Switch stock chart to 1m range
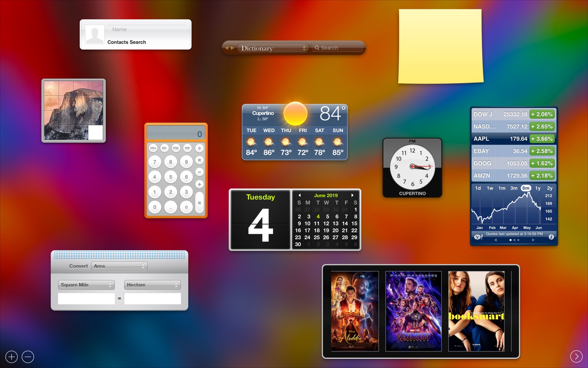 [502, 188]
